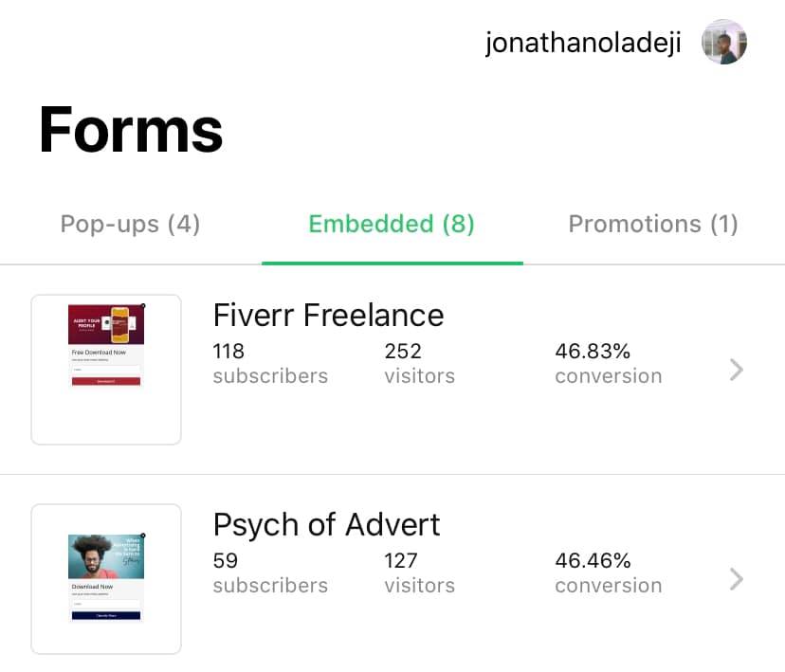Expand Fiverr Freelance row chevron arrow
This screenshot has height=672, width=785.
pyautogui.click(x=736, y=370)
